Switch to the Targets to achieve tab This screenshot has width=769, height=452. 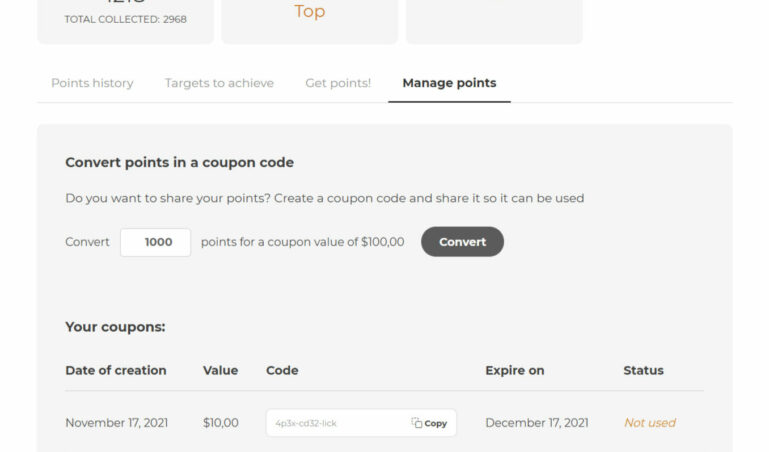click(219, 83)
